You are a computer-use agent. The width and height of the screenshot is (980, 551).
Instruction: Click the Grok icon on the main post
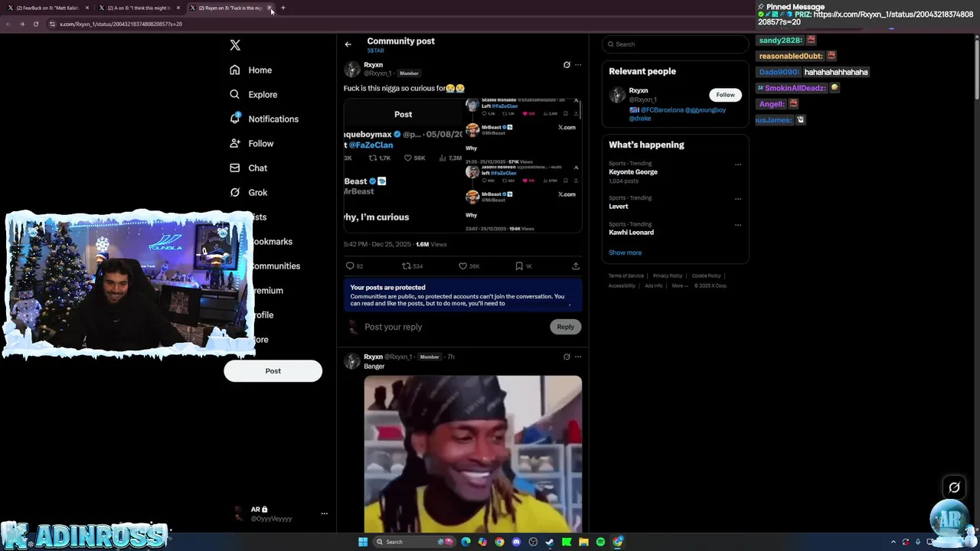[x=567, y=65]
